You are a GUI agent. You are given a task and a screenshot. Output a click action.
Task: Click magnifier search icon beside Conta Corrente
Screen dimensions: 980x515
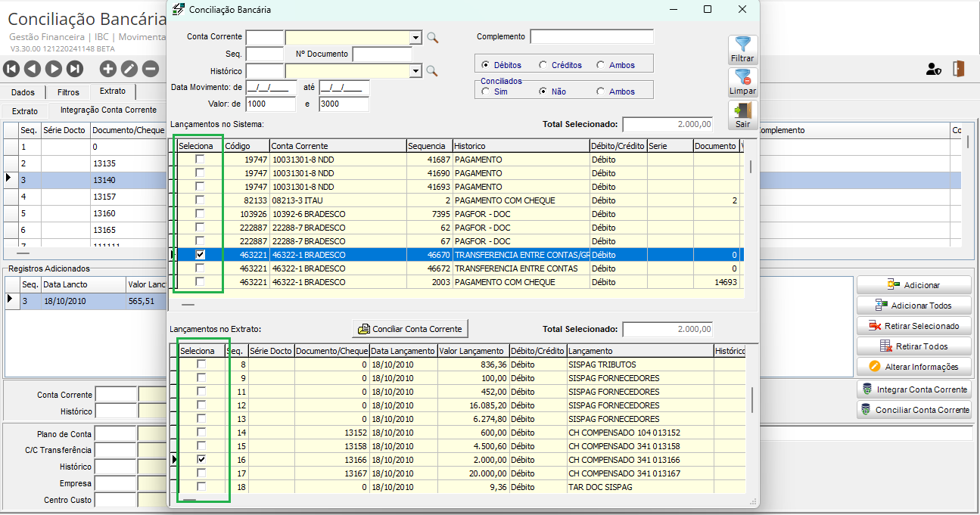432,38
